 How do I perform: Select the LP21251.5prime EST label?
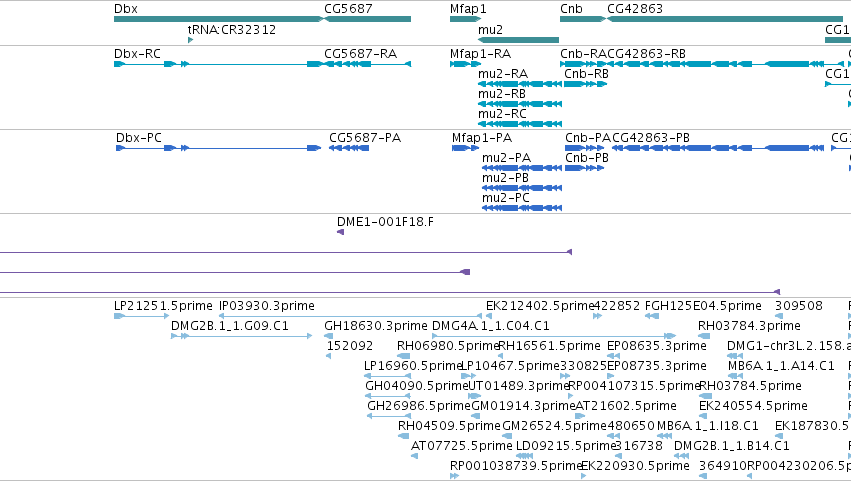[163, 306]
